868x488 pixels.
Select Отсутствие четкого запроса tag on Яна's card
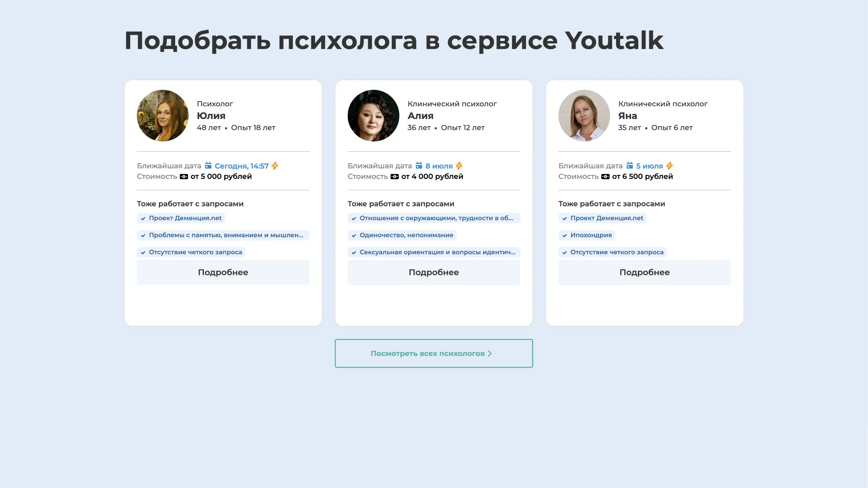pyautogui.click(x=616, y=252)
